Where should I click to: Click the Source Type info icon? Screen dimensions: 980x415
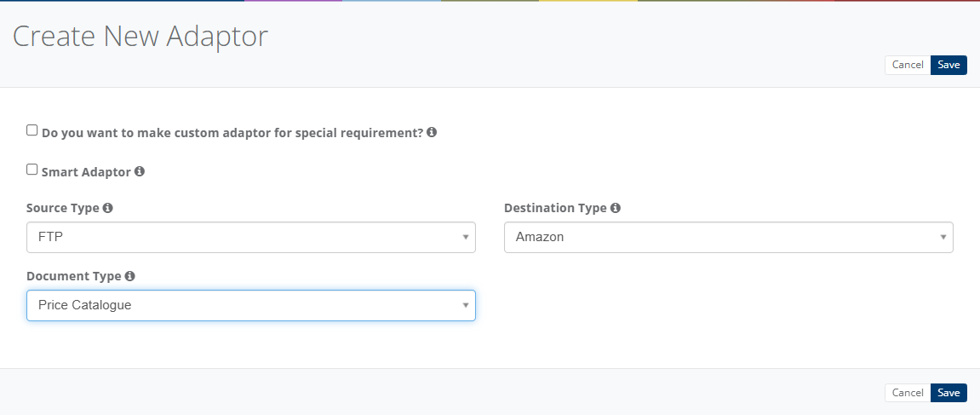[x=108, y=208]
